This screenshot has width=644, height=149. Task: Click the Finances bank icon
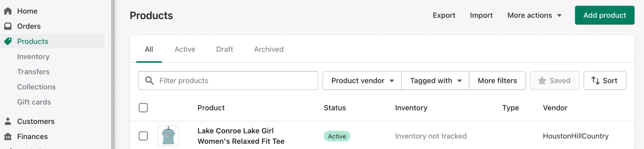8,136
